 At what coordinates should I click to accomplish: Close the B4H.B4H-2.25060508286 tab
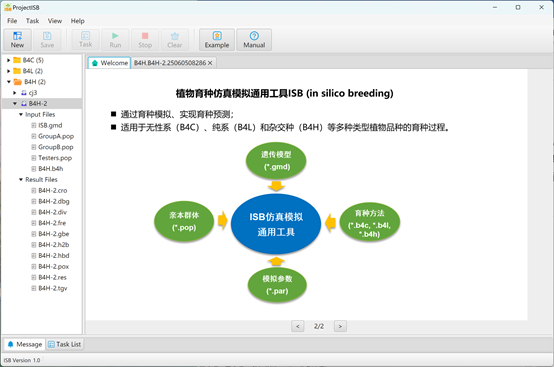tap(210, 63)
